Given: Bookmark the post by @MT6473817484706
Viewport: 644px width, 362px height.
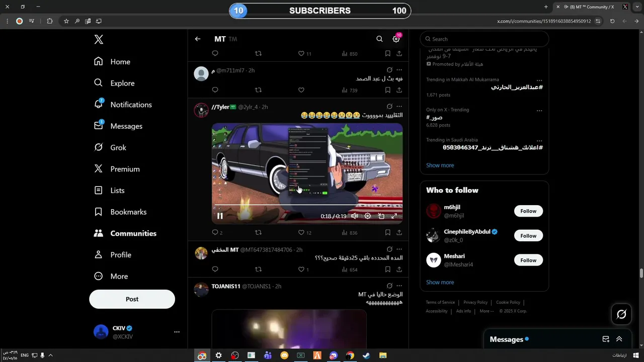Looking at the screenshot, I should pos(387,269).
